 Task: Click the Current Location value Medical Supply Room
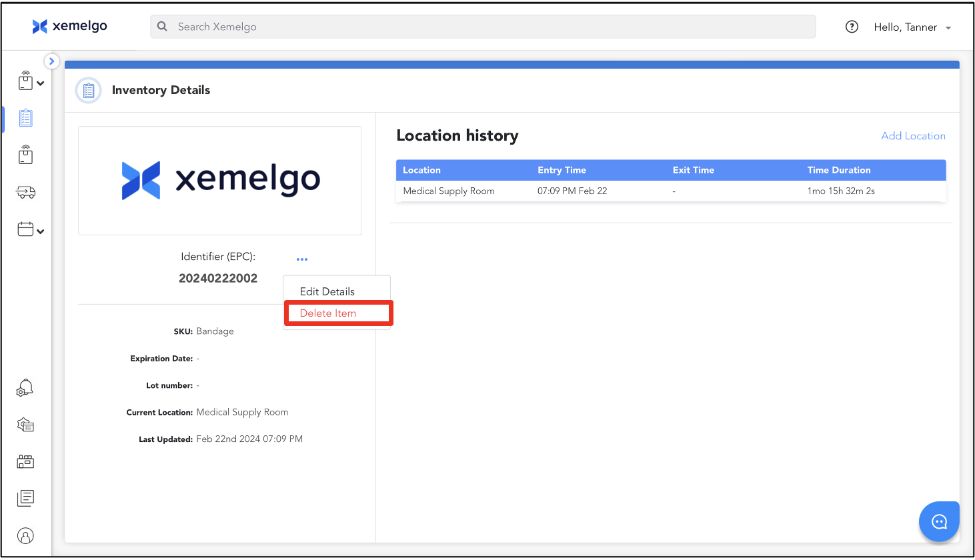pyautogui.click(x=242, y=412)
